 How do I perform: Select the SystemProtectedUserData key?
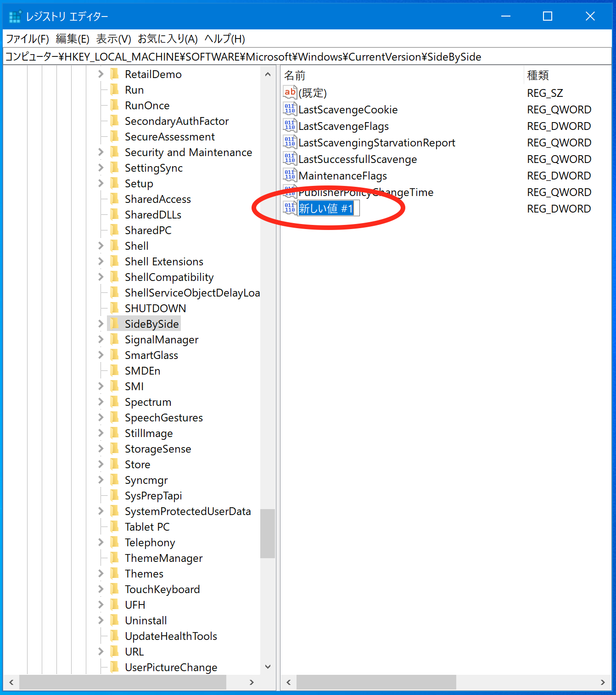click(188, 511)
